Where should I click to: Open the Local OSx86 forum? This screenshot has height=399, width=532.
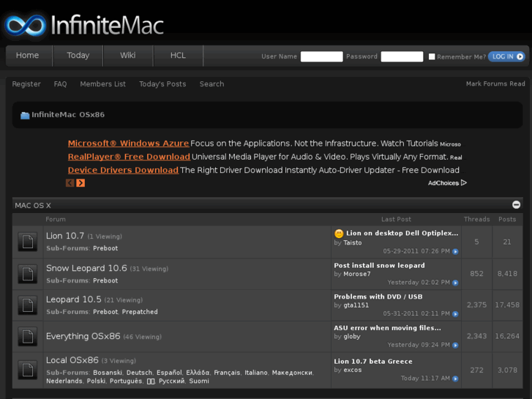coord(72,360)
